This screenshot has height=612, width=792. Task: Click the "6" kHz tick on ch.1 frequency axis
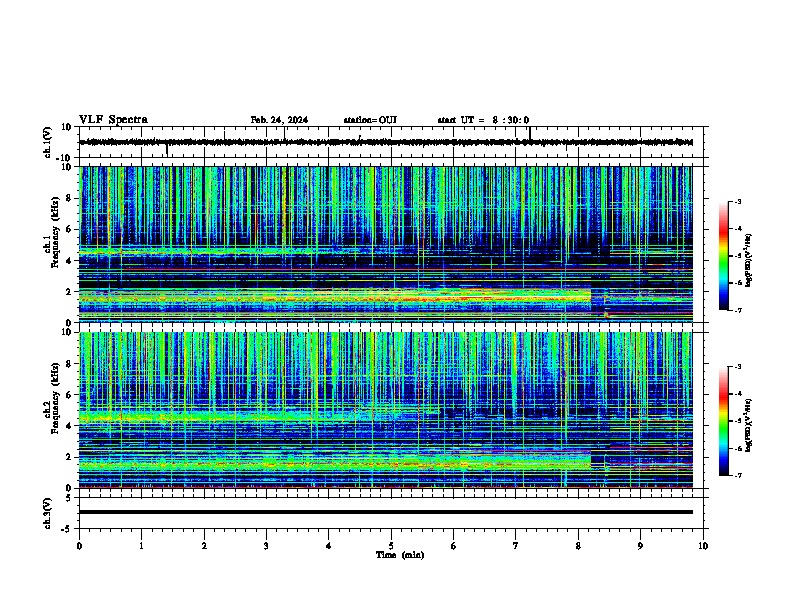(x=70, y=229)
